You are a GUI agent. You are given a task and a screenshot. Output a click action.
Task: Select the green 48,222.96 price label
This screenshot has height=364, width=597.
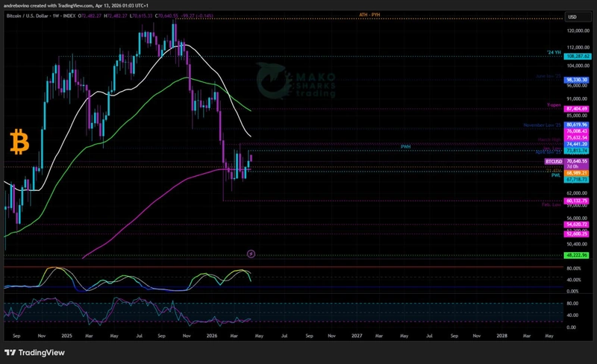coord(578,255)
